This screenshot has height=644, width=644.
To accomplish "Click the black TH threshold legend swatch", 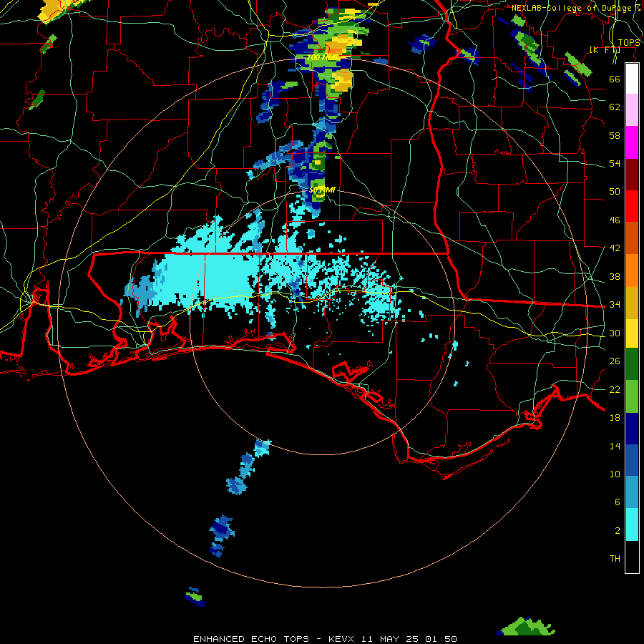I will pyautogui.click(x=632, y=557).
